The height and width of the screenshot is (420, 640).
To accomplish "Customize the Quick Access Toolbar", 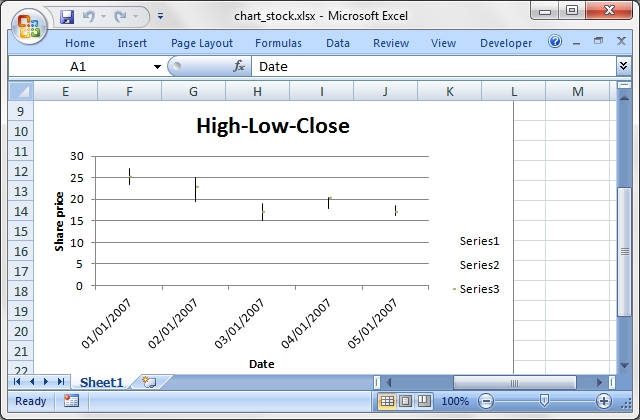I will point(160,16).
